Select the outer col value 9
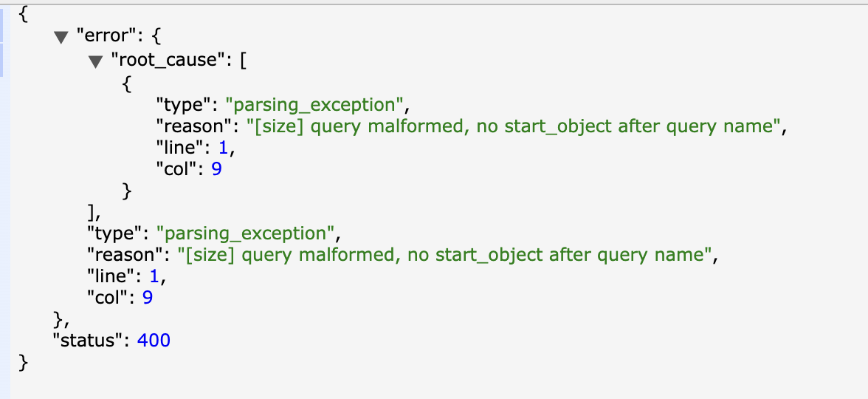 (x=147, y=298)
